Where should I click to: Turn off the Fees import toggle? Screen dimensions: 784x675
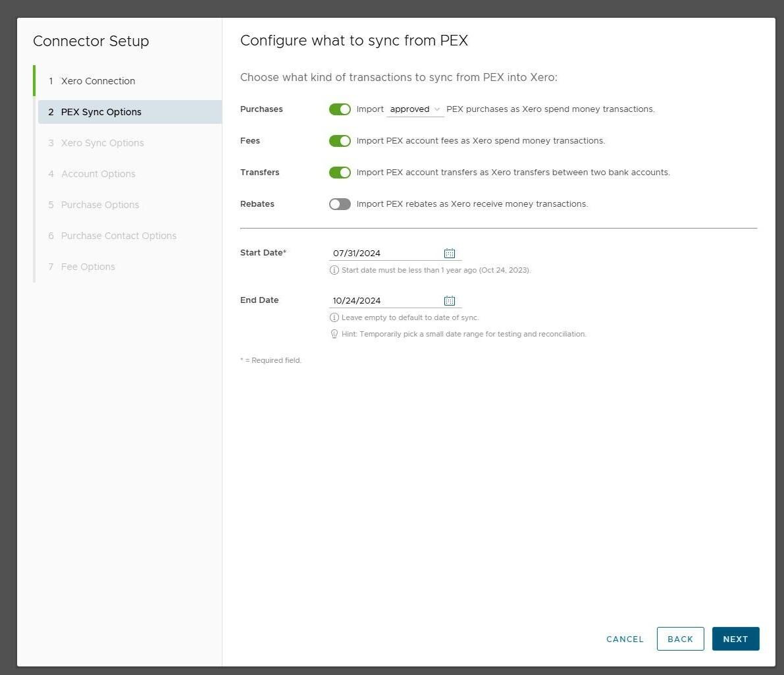(340, 141)
